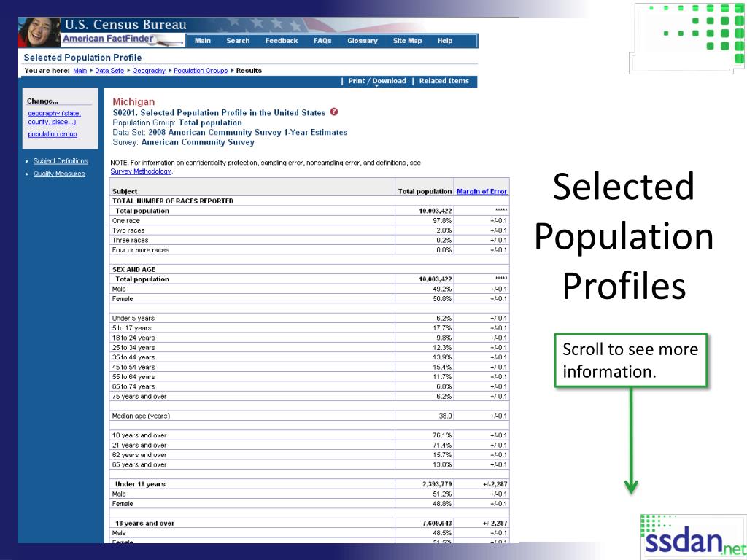Image resolution: width=747 pixels, height=560 pixels.
Task: Open the Glossary navigation menu item
Action: 362,41
